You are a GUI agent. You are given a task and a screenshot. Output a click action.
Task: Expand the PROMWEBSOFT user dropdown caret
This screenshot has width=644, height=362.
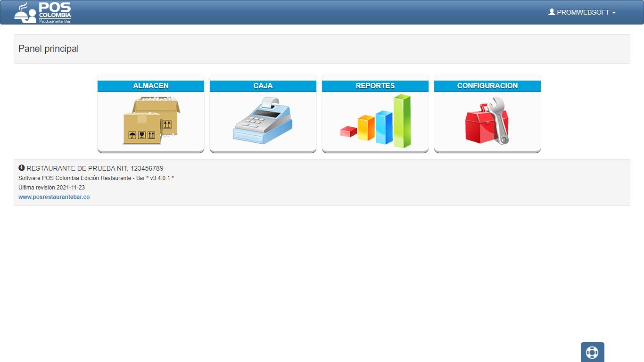click(614, 13)
